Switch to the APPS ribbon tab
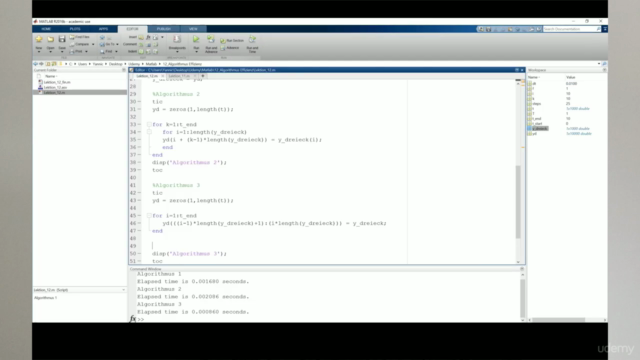This screenshot has height=360, width=640. 103,29
